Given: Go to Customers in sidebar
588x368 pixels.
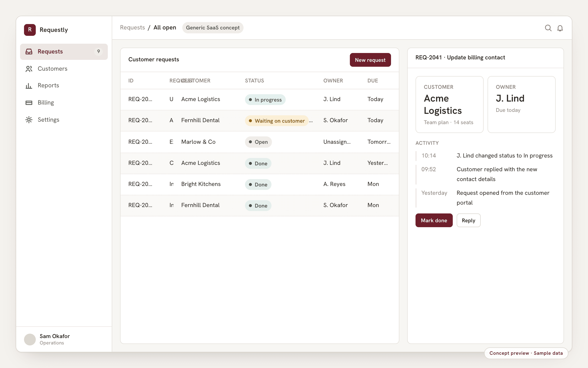Looking at the screenshot, I should click(64, 69).
